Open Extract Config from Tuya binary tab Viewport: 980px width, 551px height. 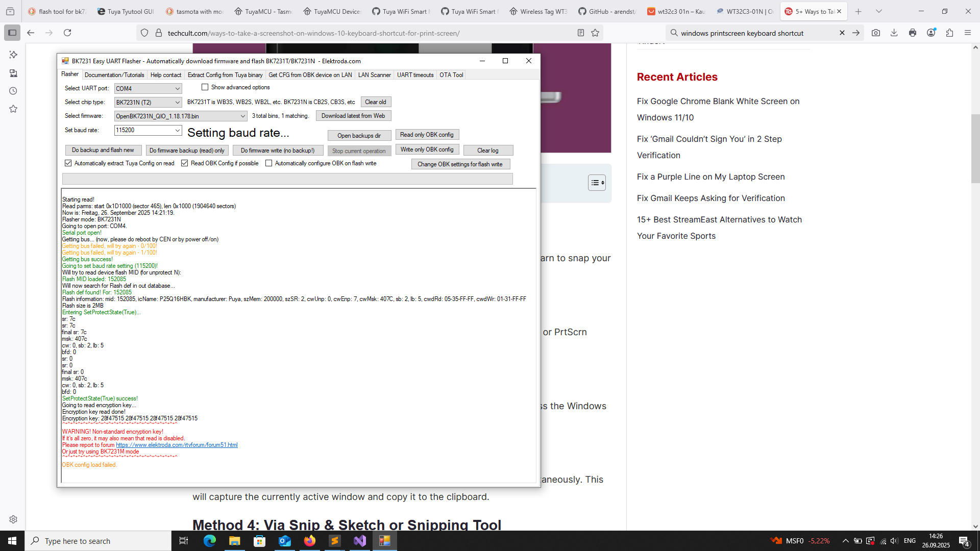[x=225, y=75]
